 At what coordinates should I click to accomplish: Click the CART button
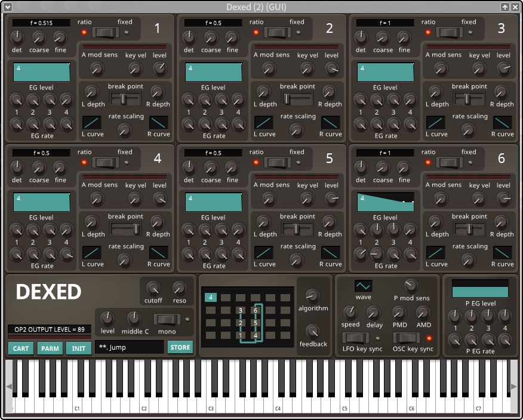point(21,348)
